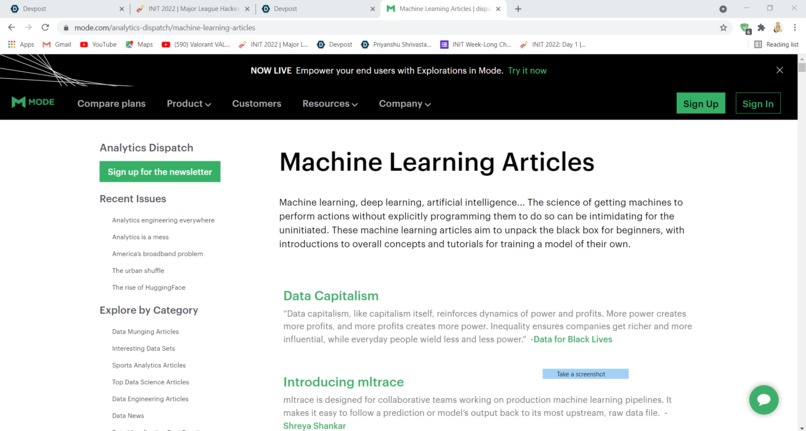Open Customers in the navigation
The height and width of the screenshot is (431, 806).
(x=257, y=103)
